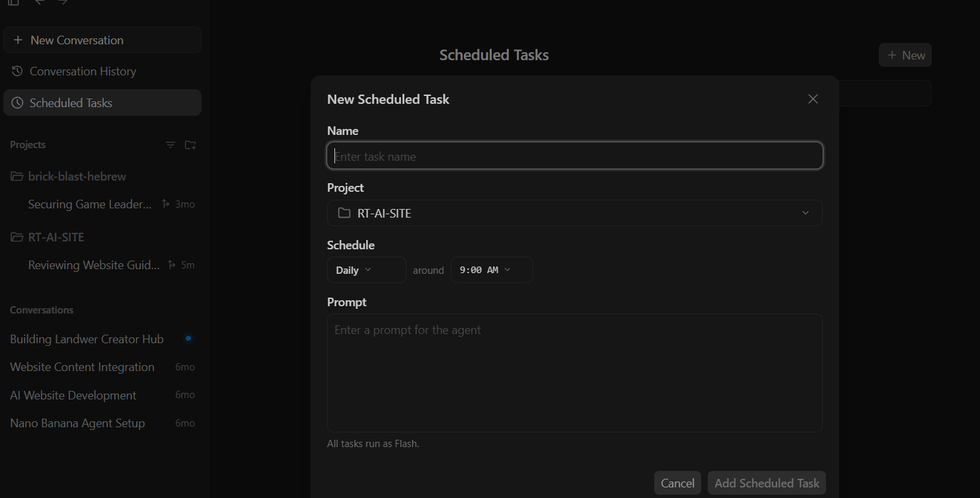
Task: Click the New Scheduled Task dialog title
Action: (x=389, y=99)
